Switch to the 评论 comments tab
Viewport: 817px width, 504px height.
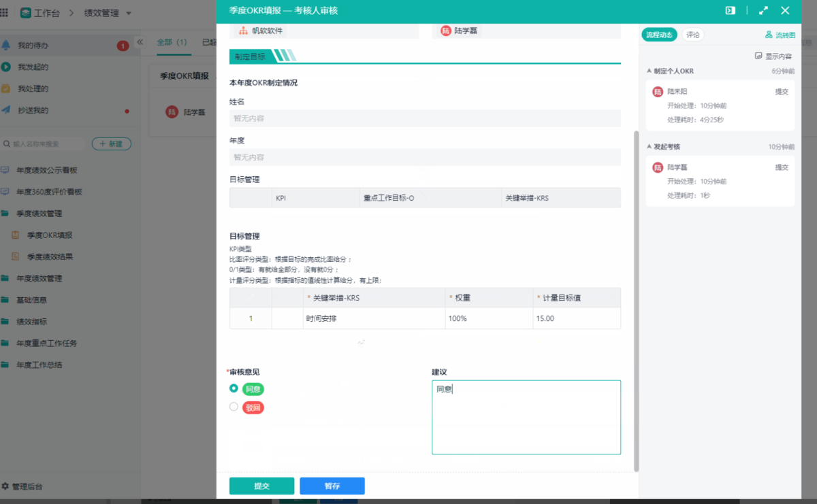pos(692,34)
